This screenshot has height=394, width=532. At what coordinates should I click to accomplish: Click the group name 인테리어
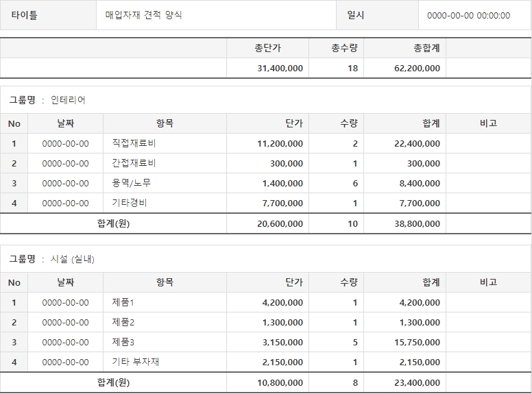pos(68,99)
